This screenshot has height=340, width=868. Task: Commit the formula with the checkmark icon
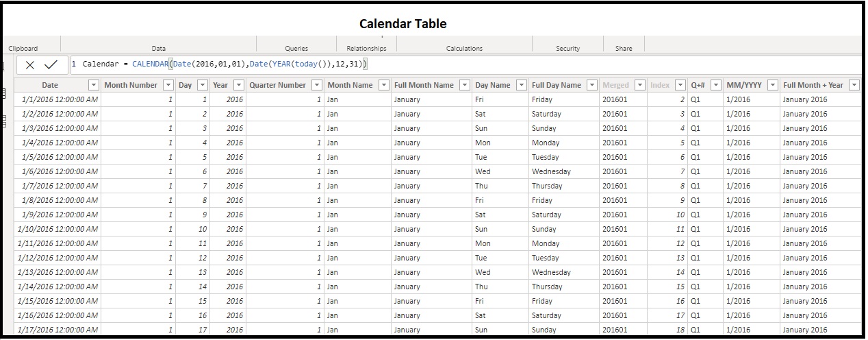[51, 65]
